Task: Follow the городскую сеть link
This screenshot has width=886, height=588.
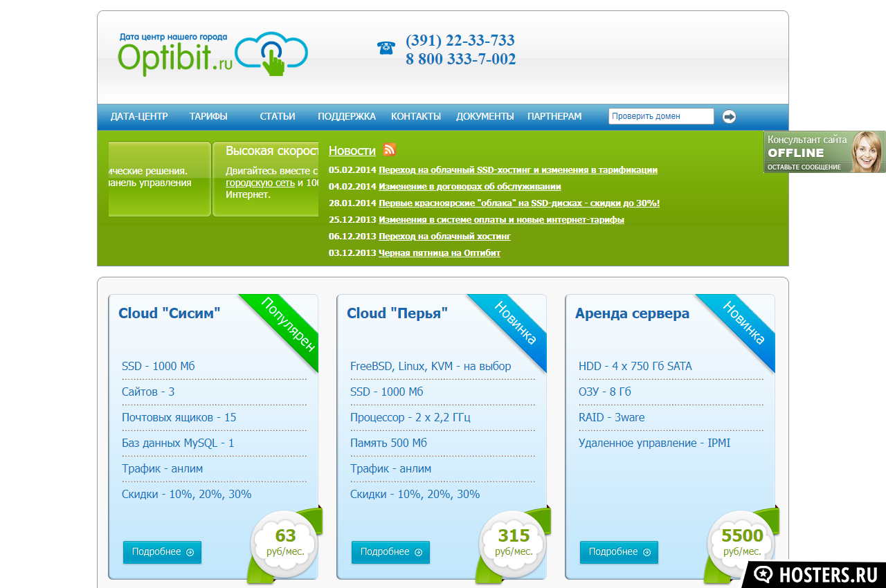Action: click(260, 183)
